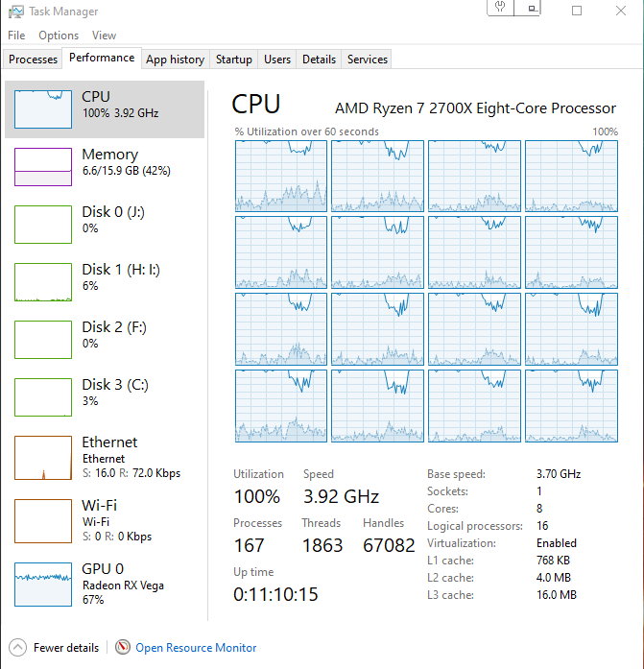Image resolution: width=644 pixels, height=669 pixels.
Task: Open Disk 0 (J:) performance view
Action: [x=105, y=225]
